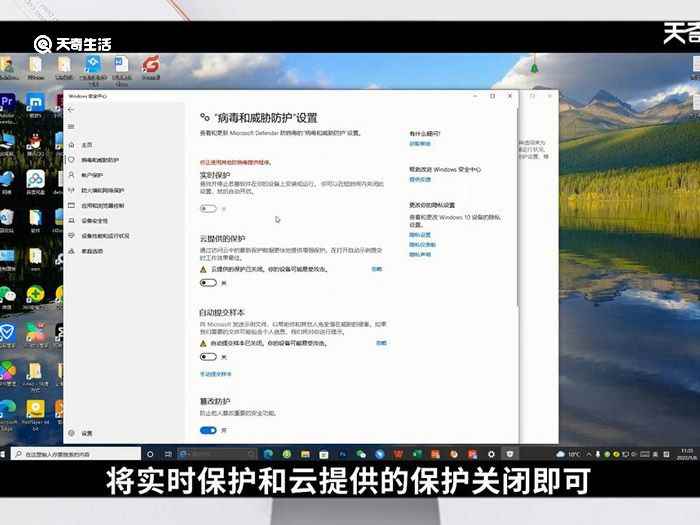The width and height of the screenshot is (700, 525).
Task: Toggle the Cloud-delivered protection (云提供的保护) switch
Action: click(208, 283)
